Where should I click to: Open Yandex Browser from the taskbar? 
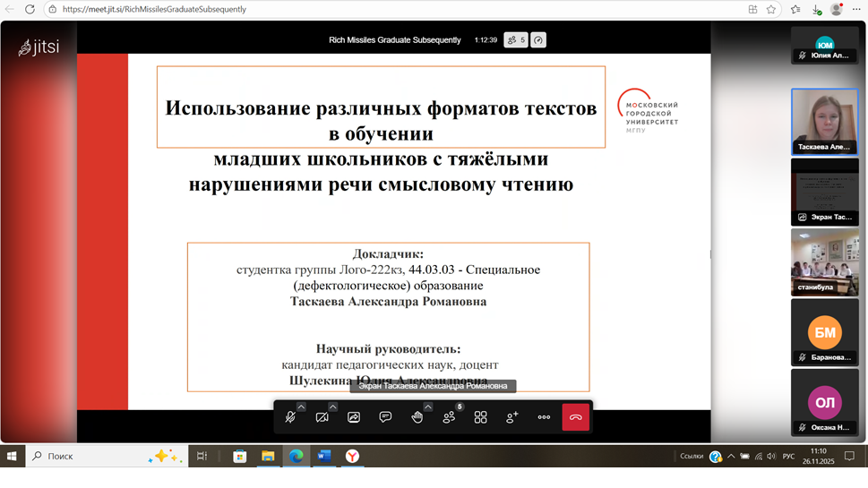353,456
